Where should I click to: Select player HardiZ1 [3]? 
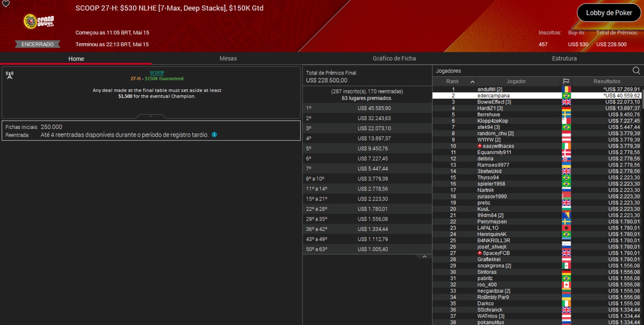click(490, 108)
